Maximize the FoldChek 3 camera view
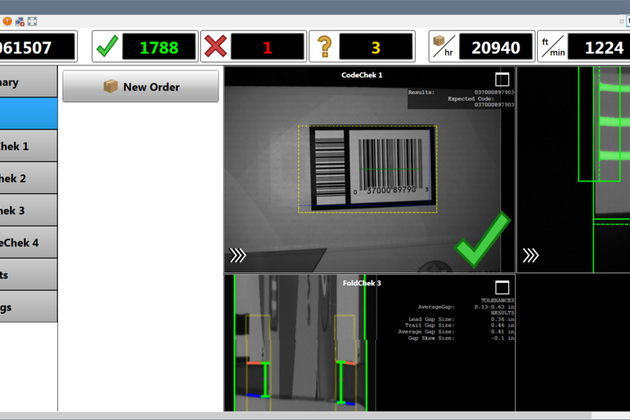This screenshot has width=630, height=420. click(502, 288)
